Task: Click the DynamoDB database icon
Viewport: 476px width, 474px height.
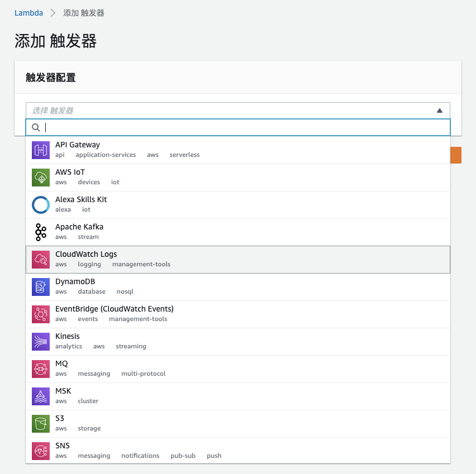Action: point(41,287)
